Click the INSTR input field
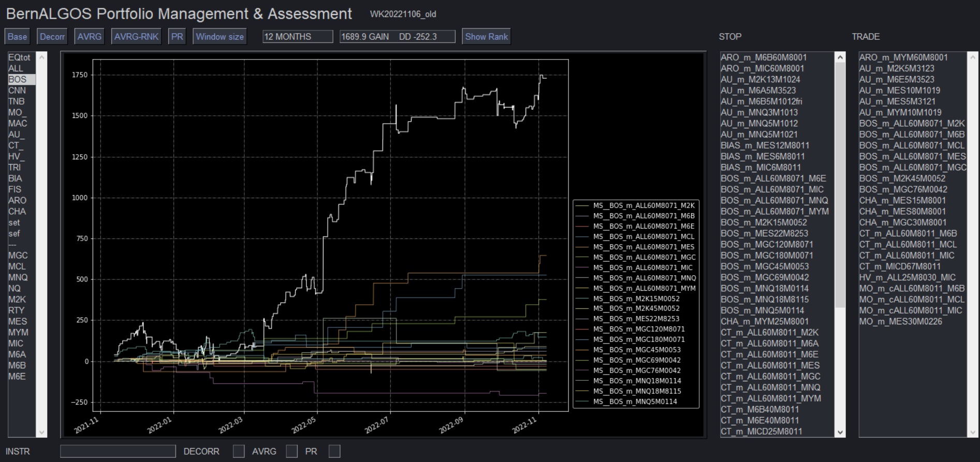This screenshot has width=980, height=462. tap(118, 451)
